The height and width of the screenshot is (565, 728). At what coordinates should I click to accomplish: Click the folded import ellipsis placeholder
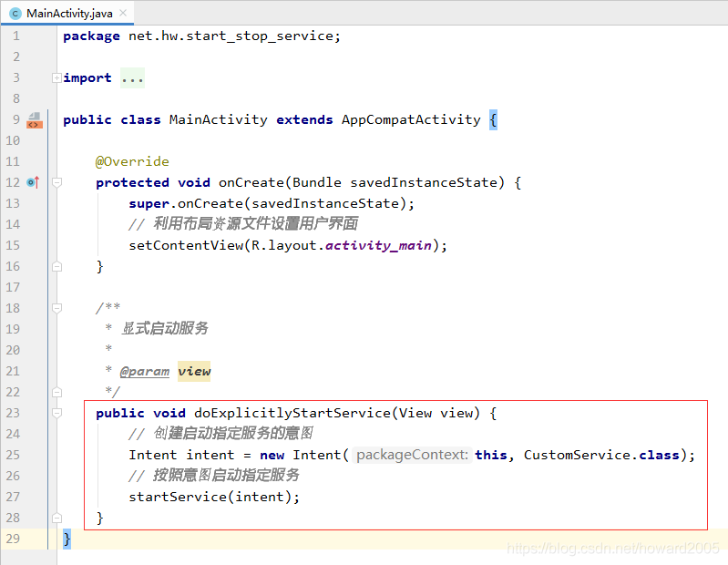pos(132,78)
